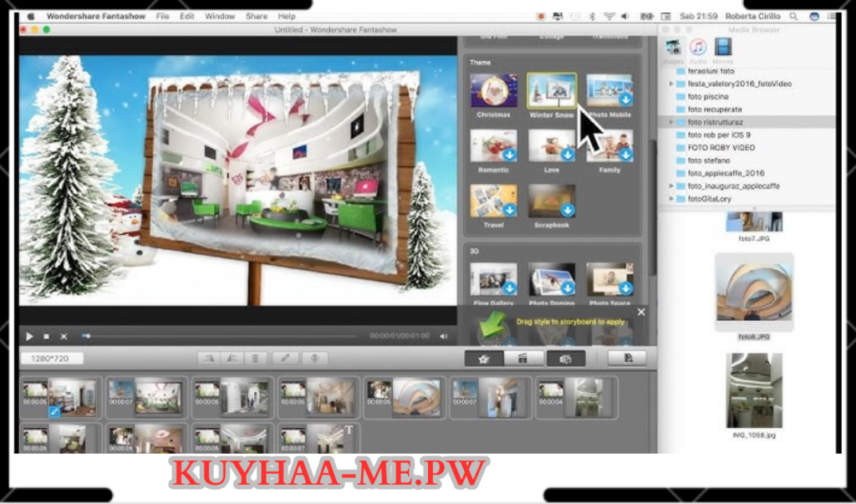Download the Love theme

point(568,155)
